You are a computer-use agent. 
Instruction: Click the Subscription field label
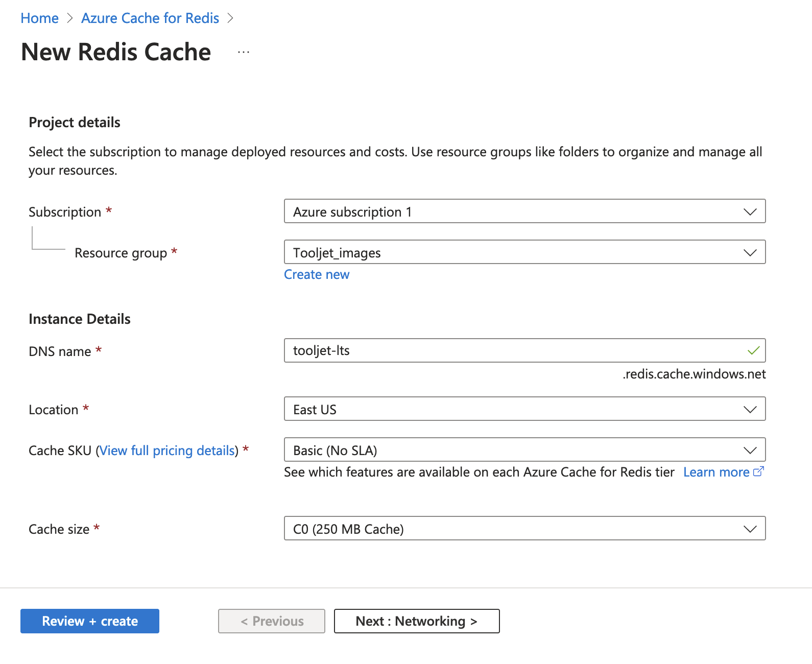65,212
